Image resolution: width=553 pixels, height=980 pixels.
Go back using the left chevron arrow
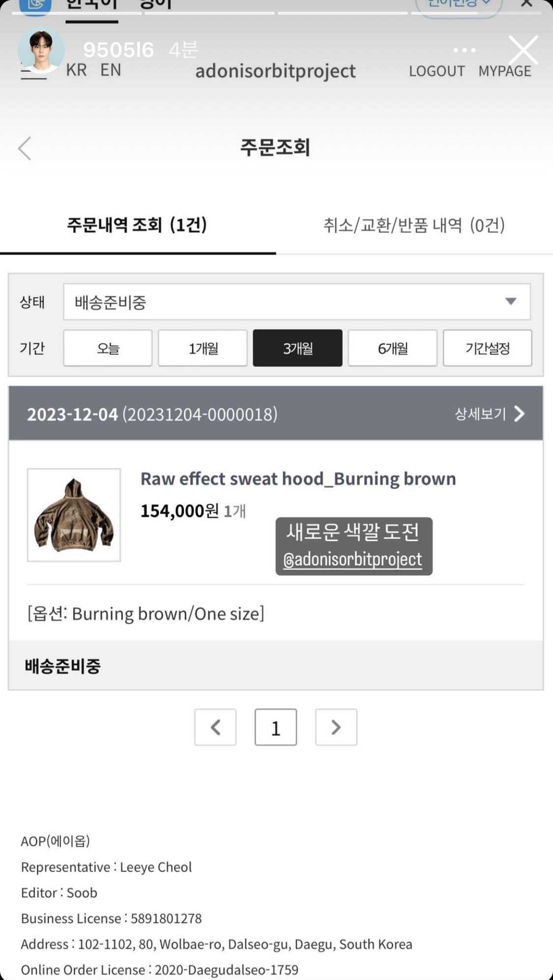point(25,148)
